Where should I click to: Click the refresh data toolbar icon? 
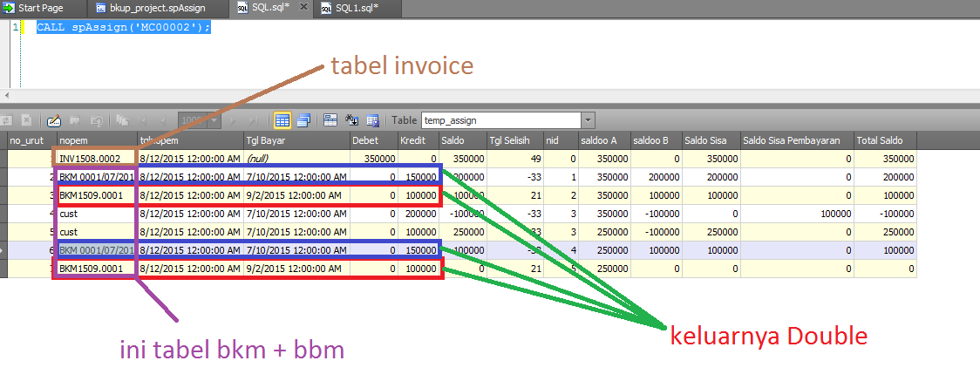8,120
